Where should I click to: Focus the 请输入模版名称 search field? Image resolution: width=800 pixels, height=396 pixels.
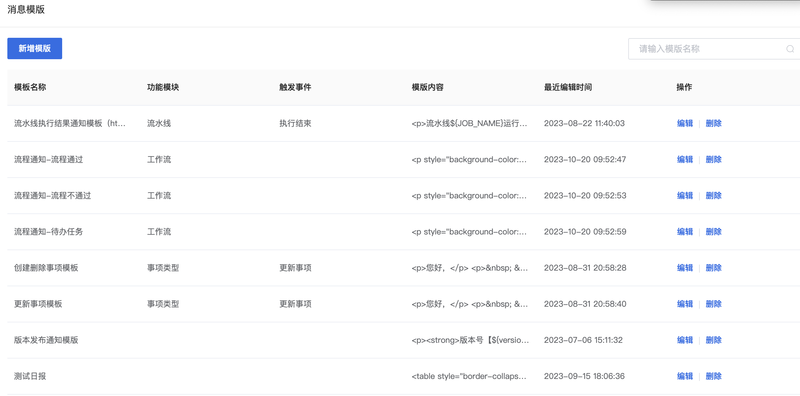714,49
